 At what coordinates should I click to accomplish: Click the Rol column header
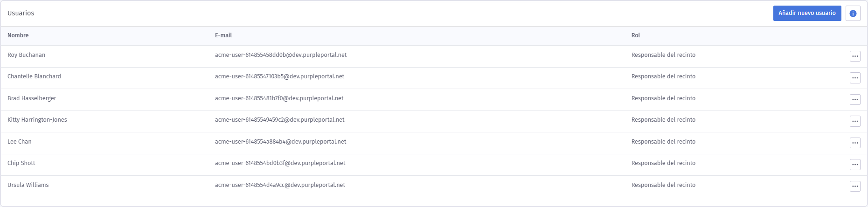tap(636, 35)
